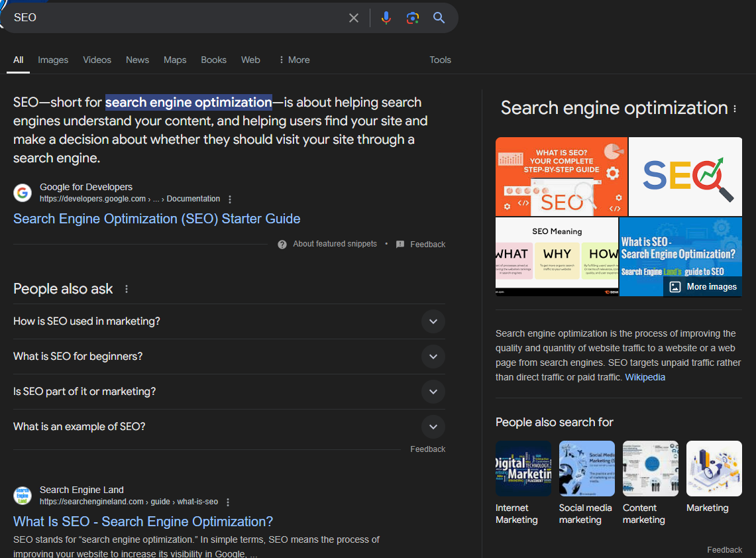Screen dimensions: 756x558
Task: Switch to the Videos tab
Action: pyautogui.click(x=97, y=60)
